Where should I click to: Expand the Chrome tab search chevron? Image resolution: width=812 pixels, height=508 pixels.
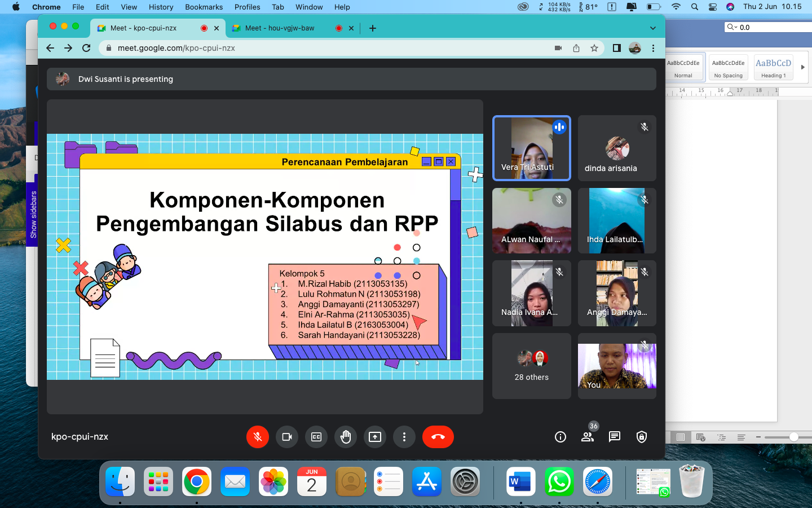653,28
